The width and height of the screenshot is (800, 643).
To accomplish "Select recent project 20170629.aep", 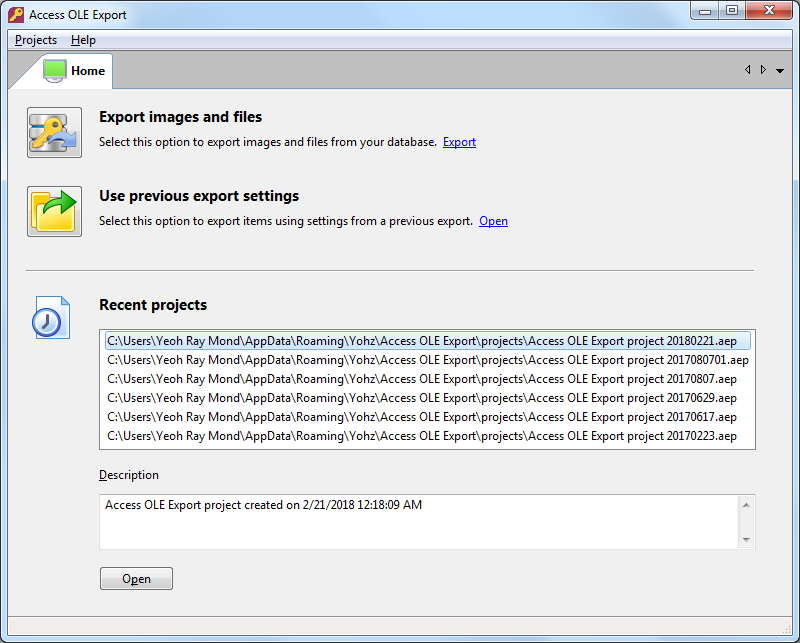I will click(x=428, y=398).
